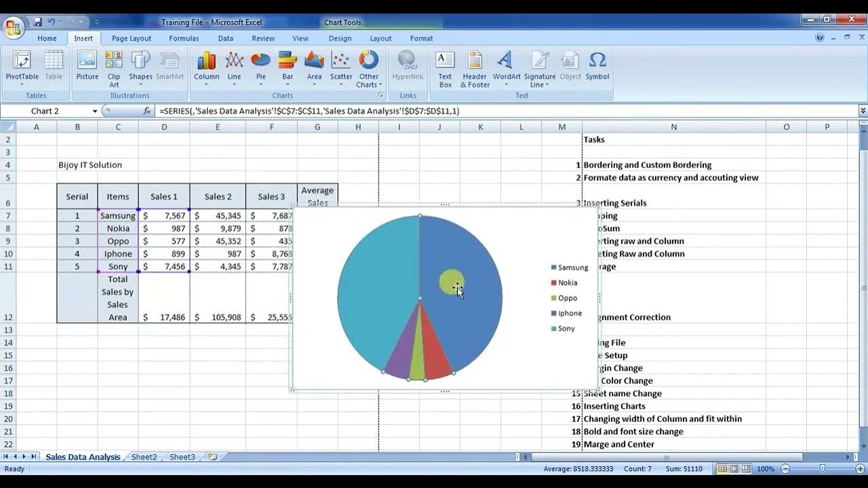
Task: Insert new worksheet tab icon
Action: point(212,457)
